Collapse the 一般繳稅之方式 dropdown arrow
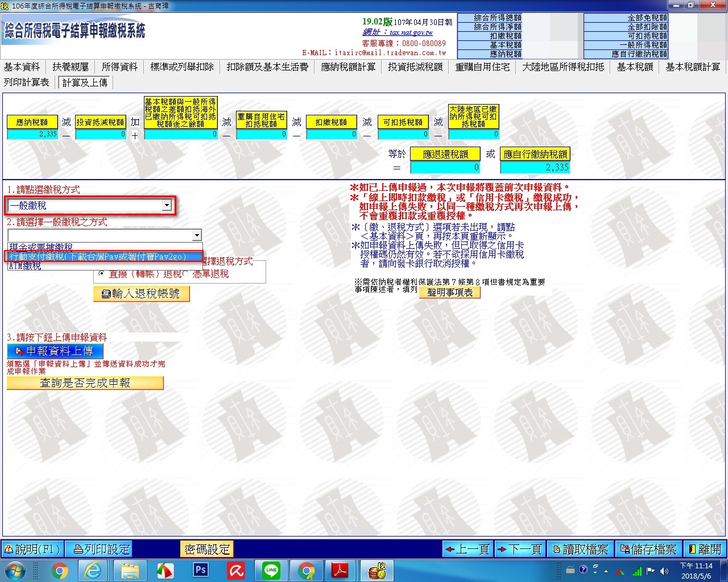728x582 pixels. [197, 235]
